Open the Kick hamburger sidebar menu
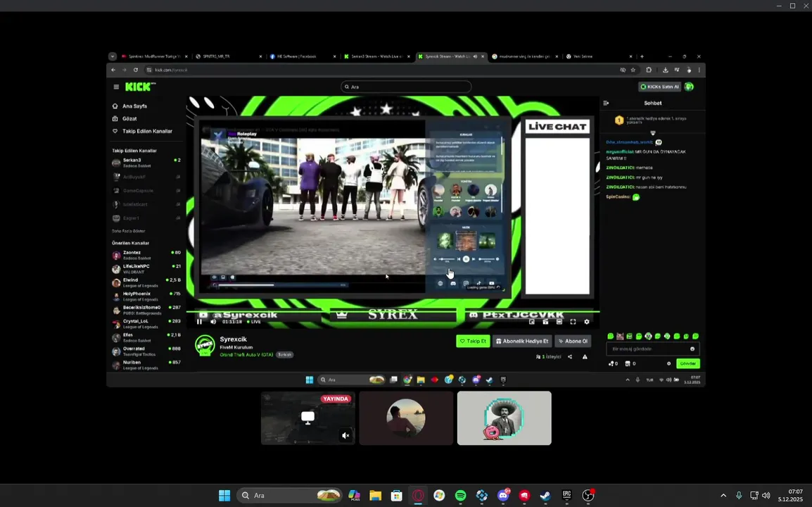 pos(116,87)
